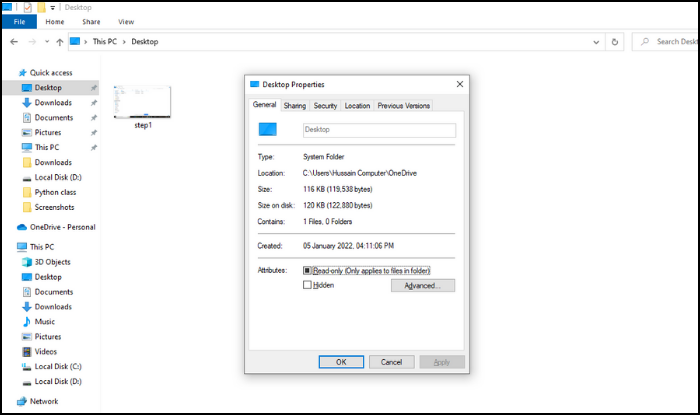Click the pin icon beside Documents
Screen dimensions: 700x415
tap(94, 118)
